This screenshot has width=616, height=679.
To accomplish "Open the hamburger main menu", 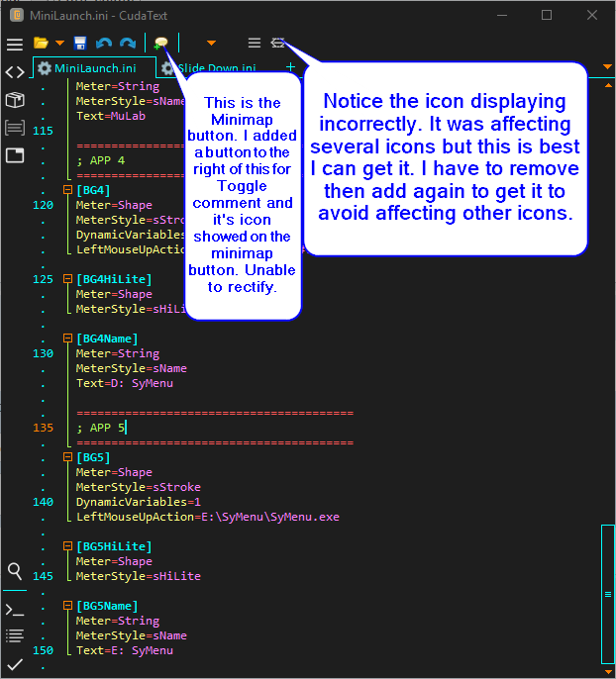I will click(15, 44).
